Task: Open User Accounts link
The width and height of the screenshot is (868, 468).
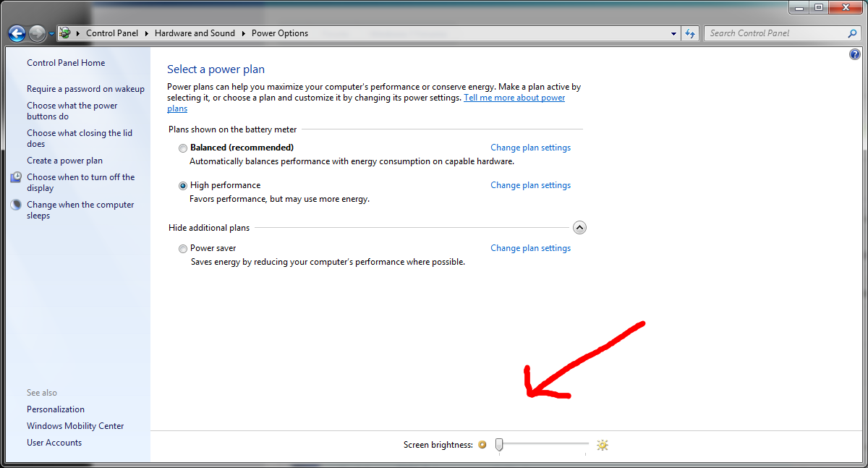Action: point(54,443)
